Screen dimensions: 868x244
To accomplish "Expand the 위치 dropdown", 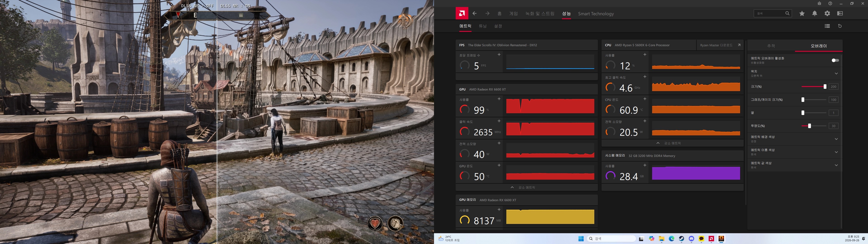I will 836,73.
